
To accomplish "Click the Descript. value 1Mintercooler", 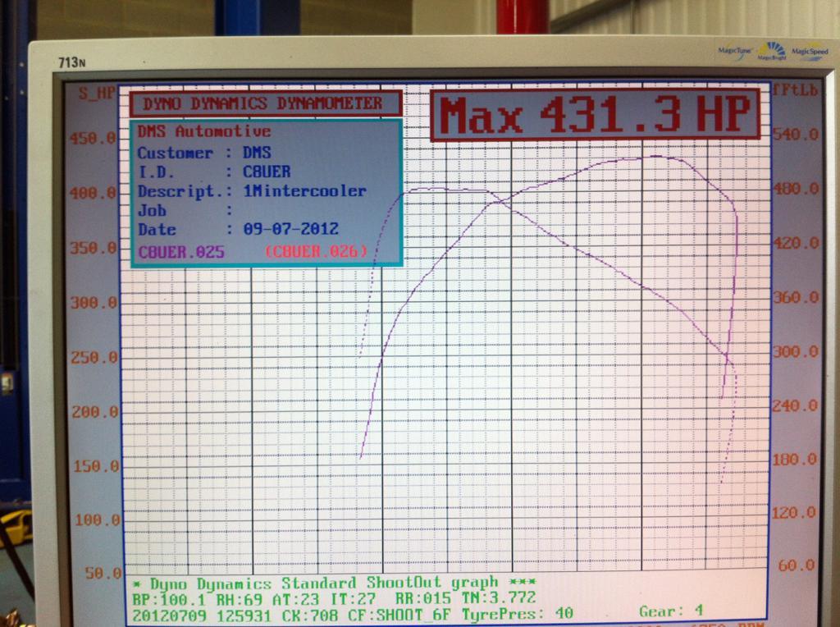I will pyautogui.click(x=304, y=191).
